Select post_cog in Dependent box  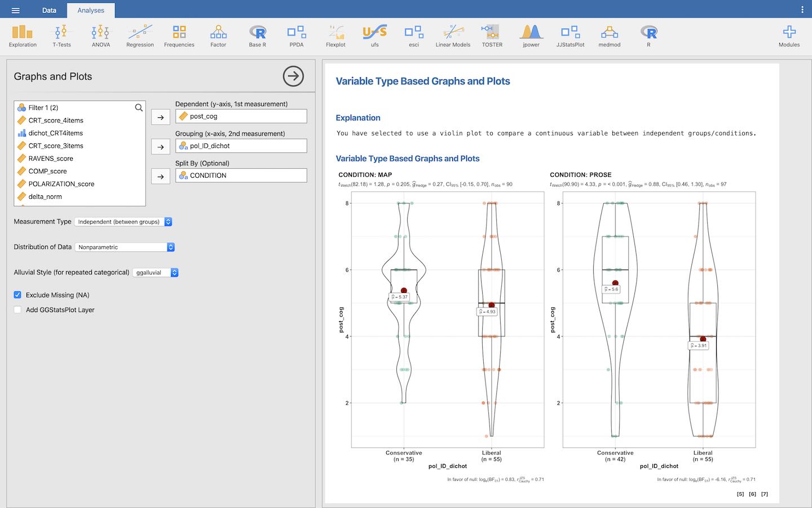[x=241, y=116]
